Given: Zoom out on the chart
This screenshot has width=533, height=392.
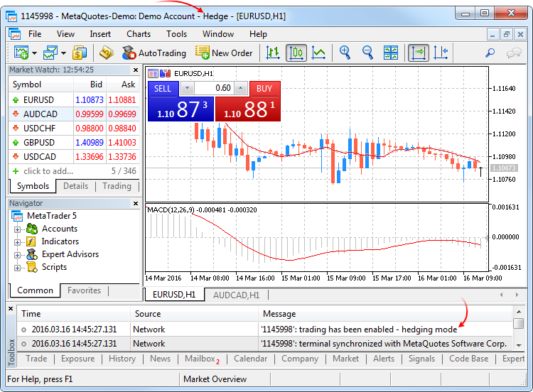Looking at the screenshot, I should pos(368,53).
